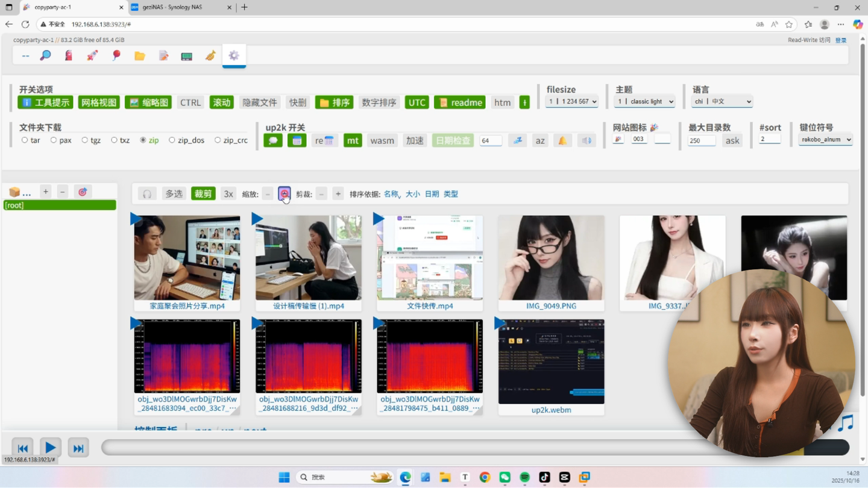Click the headphones icon in the gallery toolbar
868x488 pixels.
pos(147,193)
